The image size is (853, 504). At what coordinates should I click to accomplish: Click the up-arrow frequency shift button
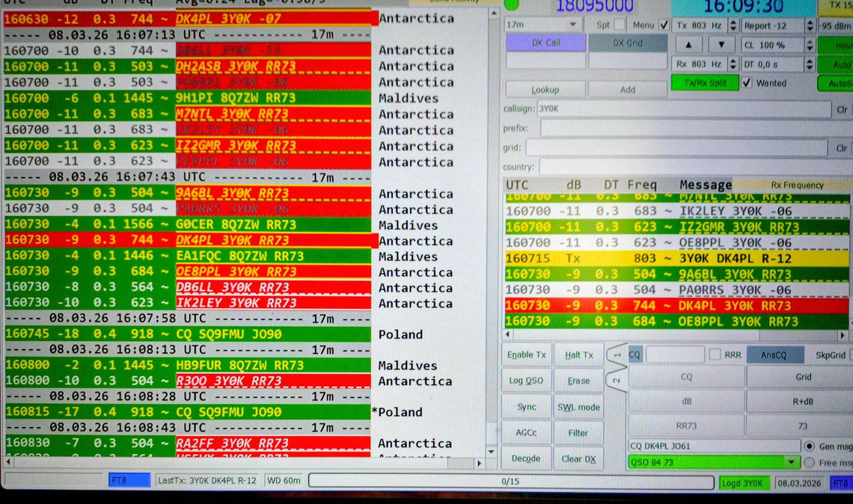pos(688,45)
